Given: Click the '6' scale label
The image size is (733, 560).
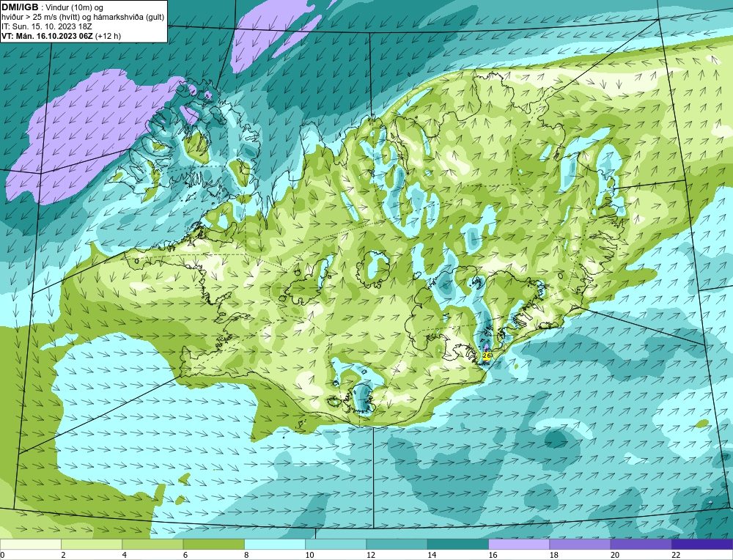Looking at the screenshot, I should [185, 555].
